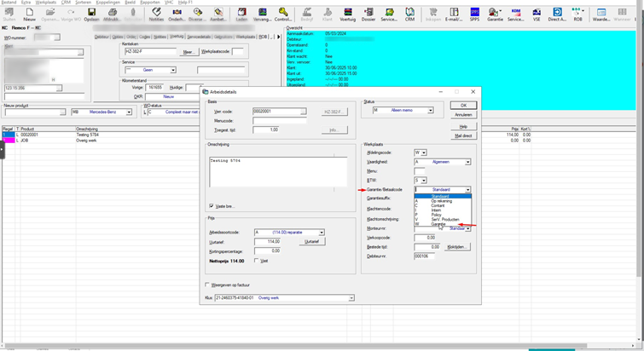Toggle the Vaste bre... checkbox
This screenshot has height=351, width=644.
click(x=212, y=206)
